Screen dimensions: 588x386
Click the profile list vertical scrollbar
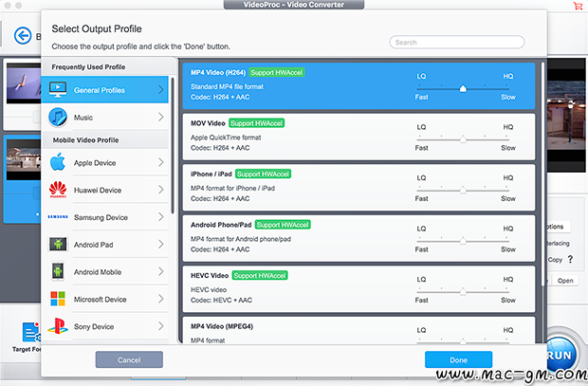click(x=542, y=174)
